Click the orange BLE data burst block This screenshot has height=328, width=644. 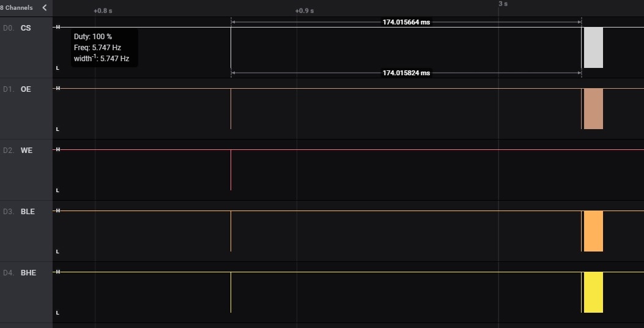(593, 231)
